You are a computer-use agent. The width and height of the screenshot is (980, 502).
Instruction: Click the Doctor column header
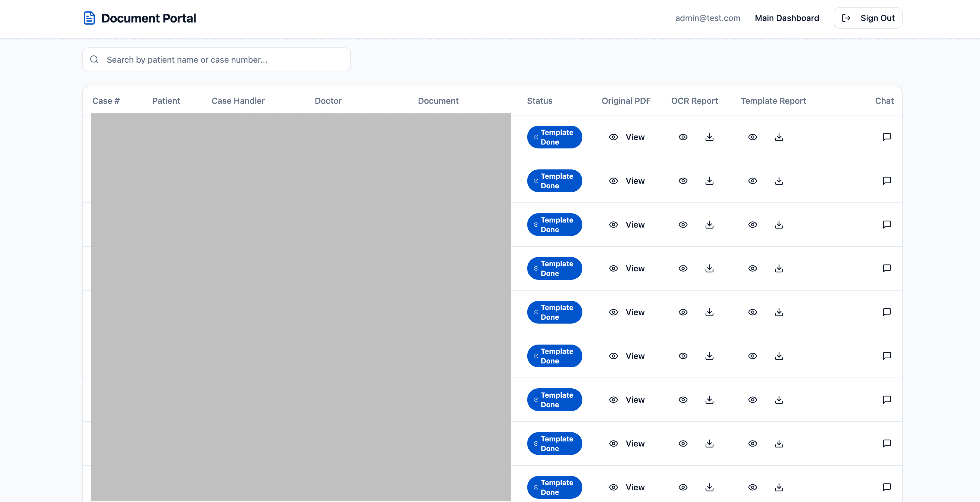[x=328, y=101]
